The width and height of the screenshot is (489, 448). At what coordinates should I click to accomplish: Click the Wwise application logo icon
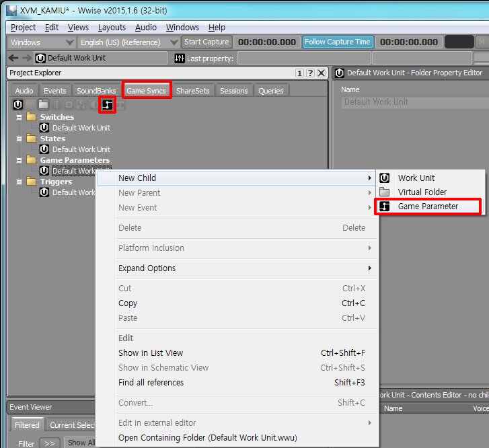pyautogui.click(x=11, y=10)
